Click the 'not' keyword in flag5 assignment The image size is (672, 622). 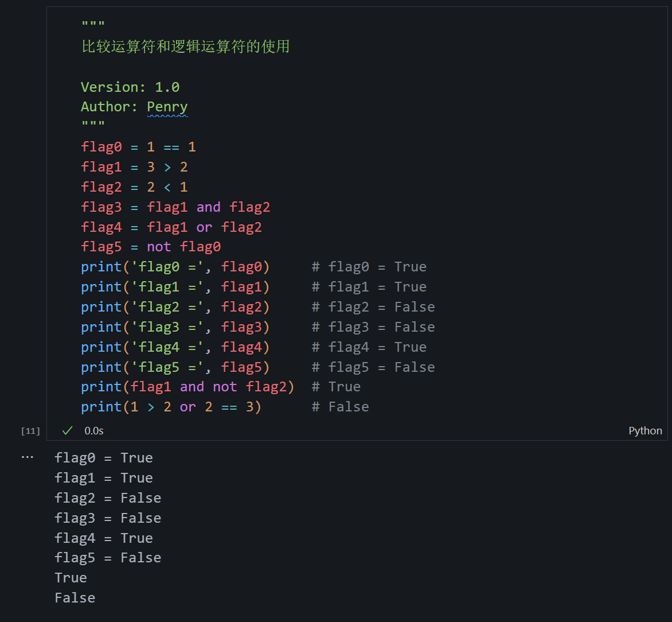(159, 247)
